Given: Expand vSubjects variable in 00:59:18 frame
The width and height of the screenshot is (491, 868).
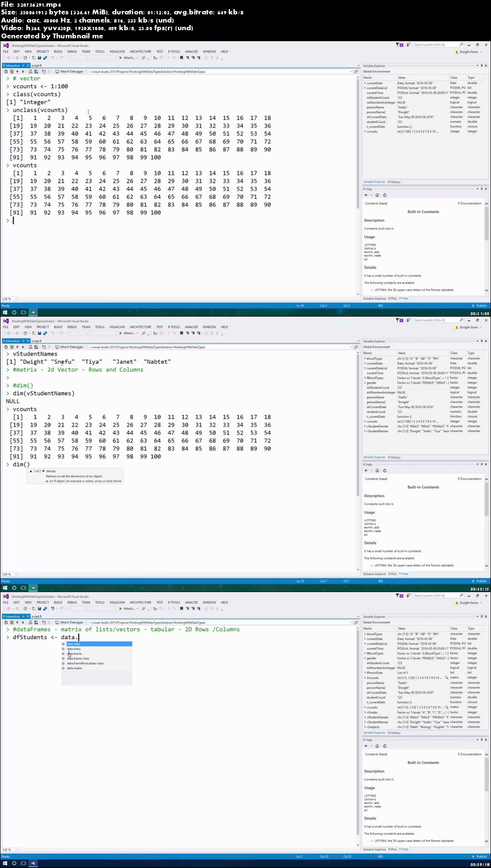Looking at the screenshot, I should 365,727.
